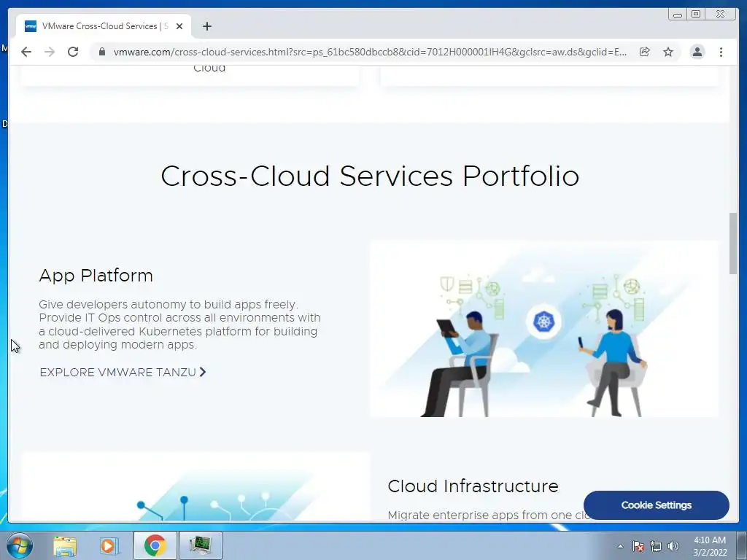Viewport: 747px width, 560px height.
Task: Open the Explore VMware Tanzu link
Action: (123, 372)
